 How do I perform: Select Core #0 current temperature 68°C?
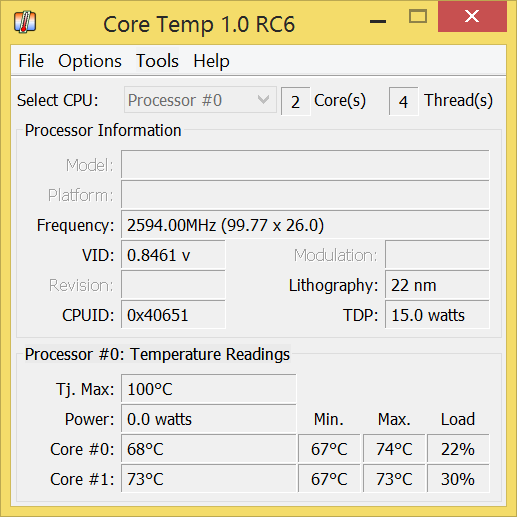208,449
